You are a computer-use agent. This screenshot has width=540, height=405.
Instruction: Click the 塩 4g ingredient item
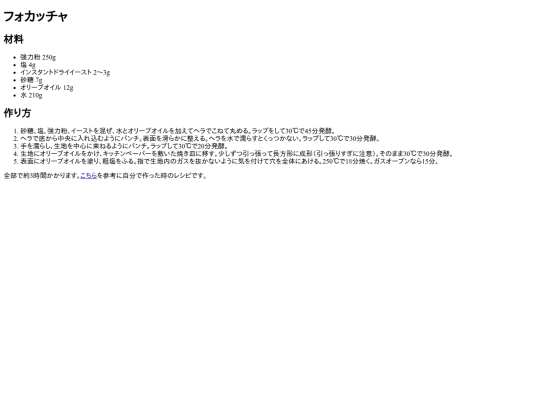(28, 65)
